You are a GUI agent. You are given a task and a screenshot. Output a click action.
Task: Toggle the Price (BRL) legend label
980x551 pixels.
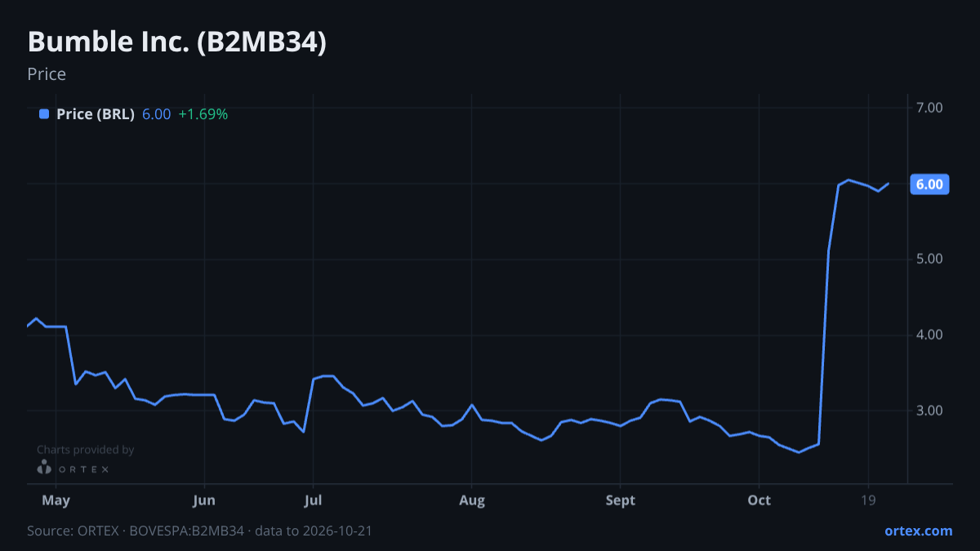coord(96,114)
